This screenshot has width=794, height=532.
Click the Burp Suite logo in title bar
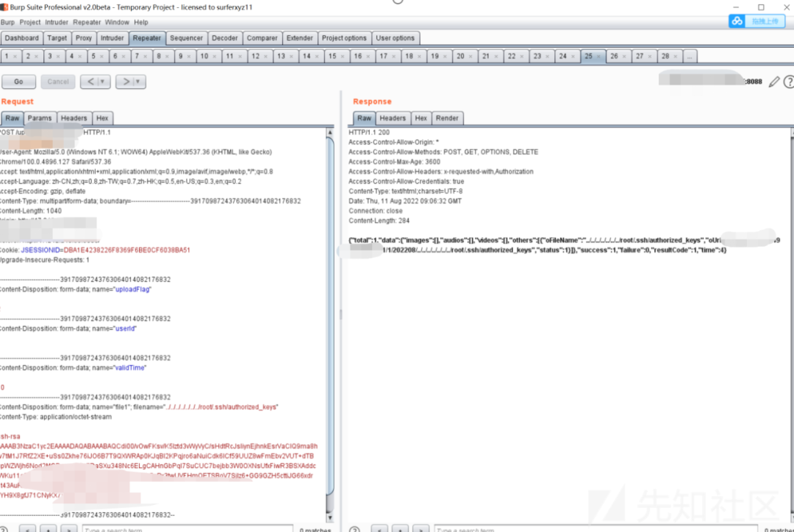tap(4, 7)
